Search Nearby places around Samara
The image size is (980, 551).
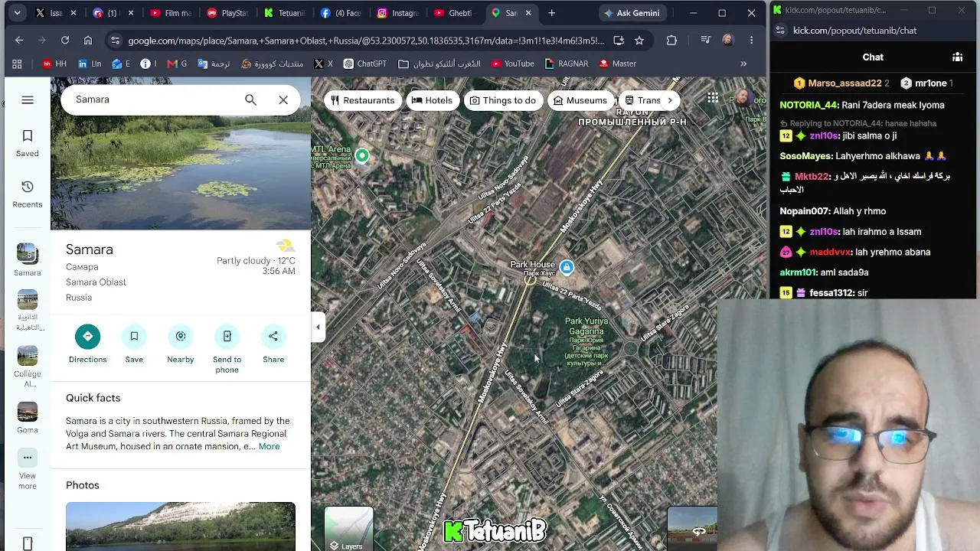point(181,345)
